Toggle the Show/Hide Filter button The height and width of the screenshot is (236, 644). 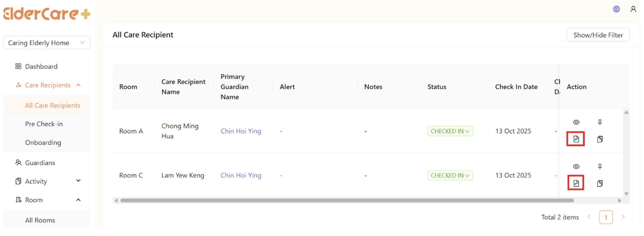tap(598, 35)
